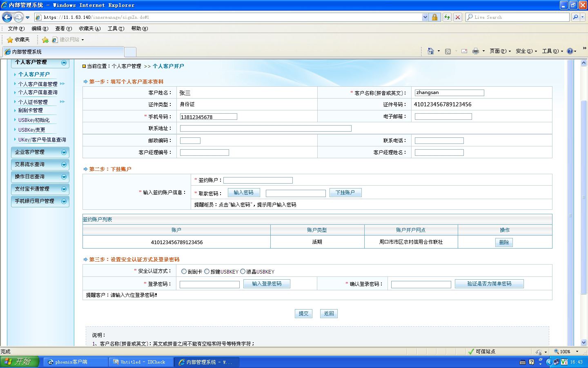Select the 按键USBKEY radio option
Image resolution: width=588 pixels, height=368 pixels.
[x=207, y=272]
